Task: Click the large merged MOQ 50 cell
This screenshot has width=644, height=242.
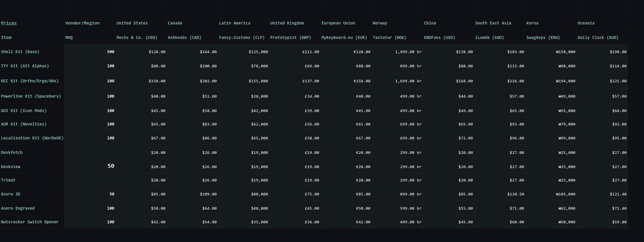Action: (x=111, y=166)
